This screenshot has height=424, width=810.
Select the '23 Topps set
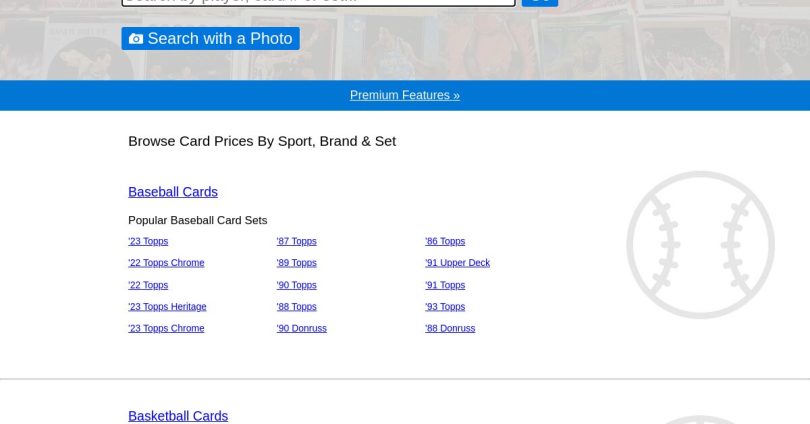pos(148,241)
